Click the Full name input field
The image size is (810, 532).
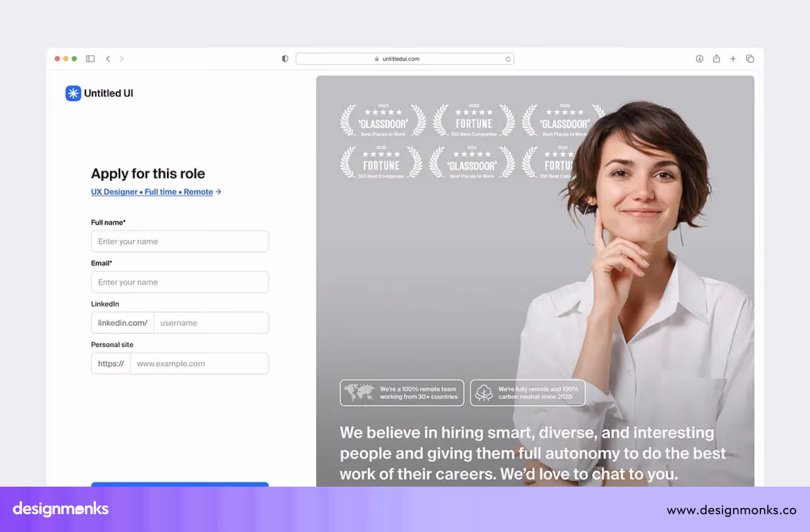[x=180, y=241]
